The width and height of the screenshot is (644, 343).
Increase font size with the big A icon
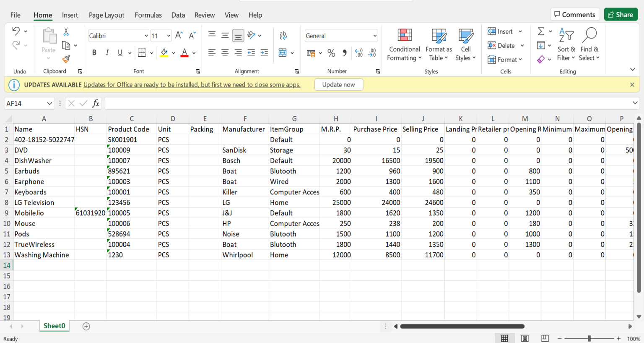point(179,35)
